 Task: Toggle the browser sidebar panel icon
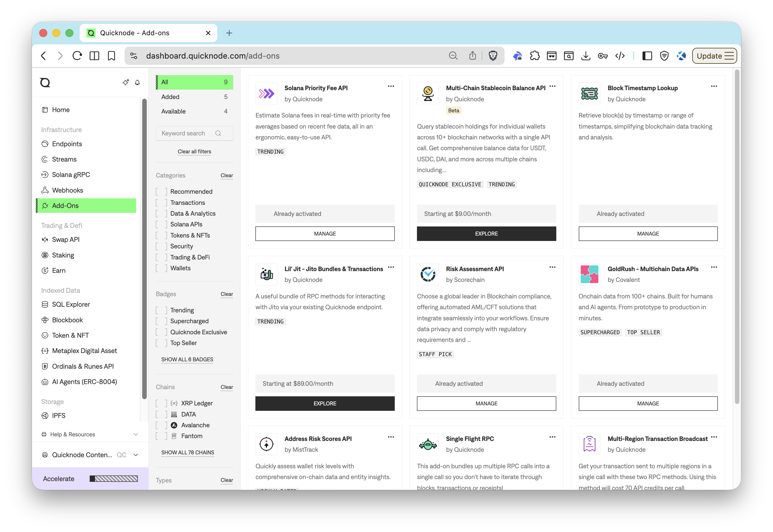click(x=647, y=56)
